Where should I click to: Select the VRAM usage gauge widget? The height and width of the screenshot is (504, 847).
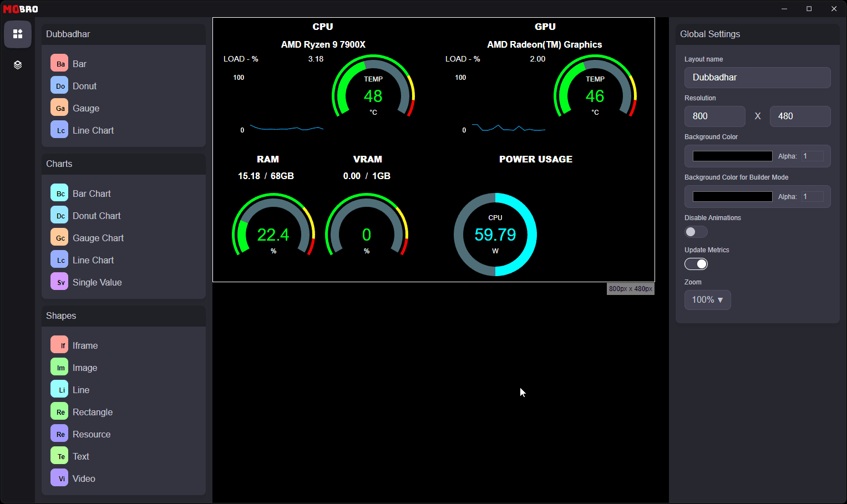[x=367, y=226]
